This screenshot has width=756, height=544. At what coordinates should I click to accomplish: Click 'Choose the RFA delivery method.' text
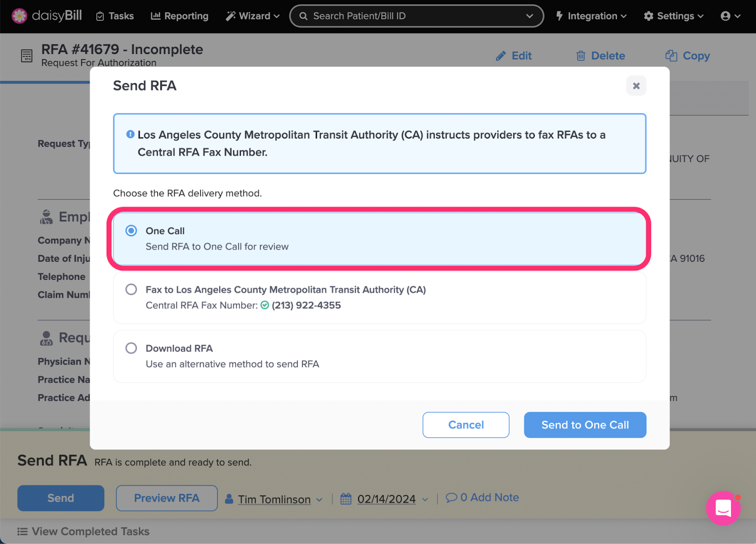pos(188,193)
